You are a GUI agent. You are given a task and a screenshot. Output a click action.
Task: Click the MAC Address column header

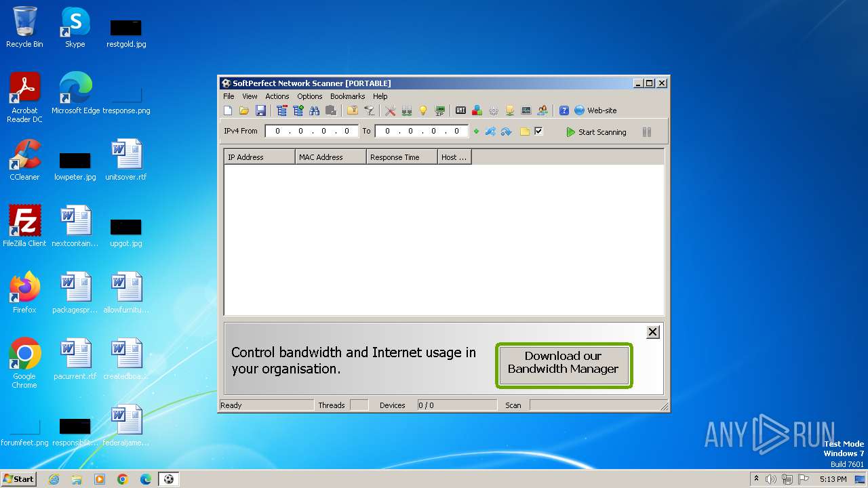pyautogui.click(x=331, y=157)
